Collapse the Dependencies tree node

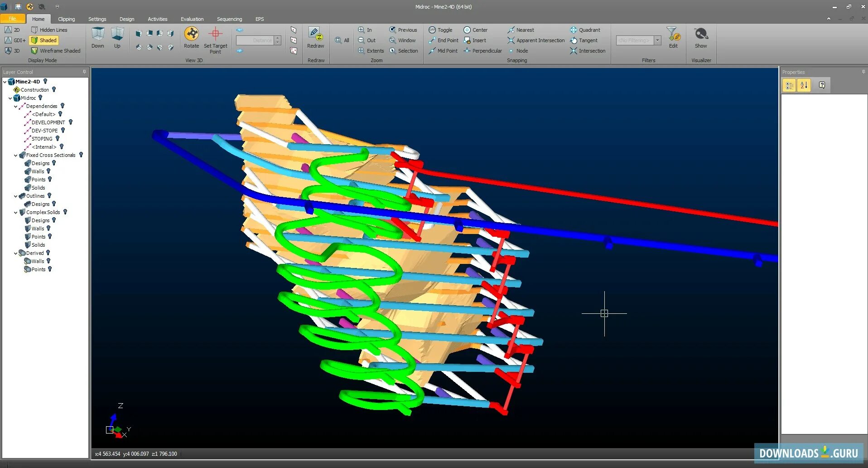pos(15,107)
